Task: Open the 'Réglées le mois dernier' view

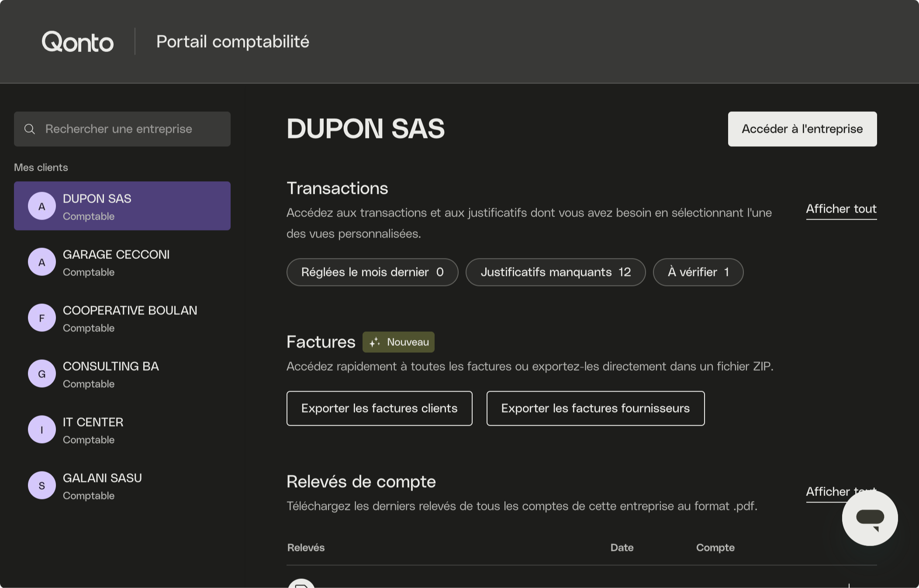Action: [x=372, y=272]
